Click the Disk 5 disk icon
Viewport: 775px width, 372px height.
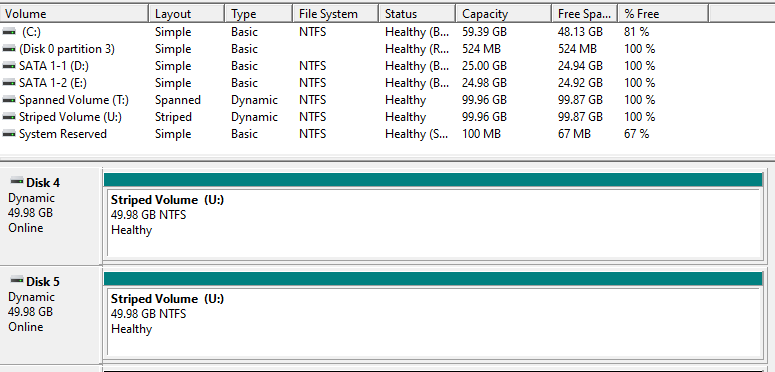[x=17, y=280]
